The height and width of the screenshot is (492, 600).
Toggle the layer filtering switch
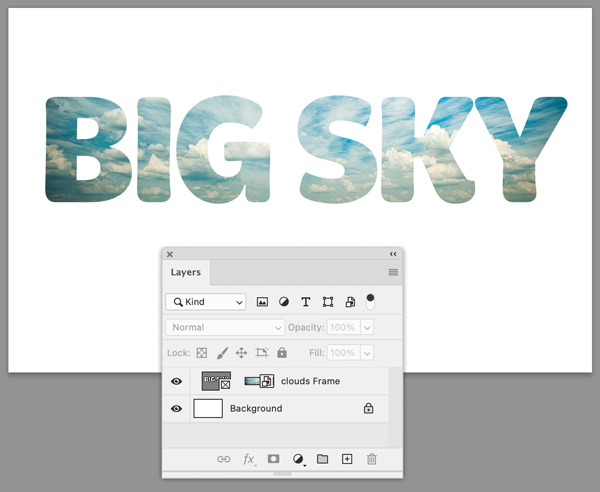[x=370, y=300]
